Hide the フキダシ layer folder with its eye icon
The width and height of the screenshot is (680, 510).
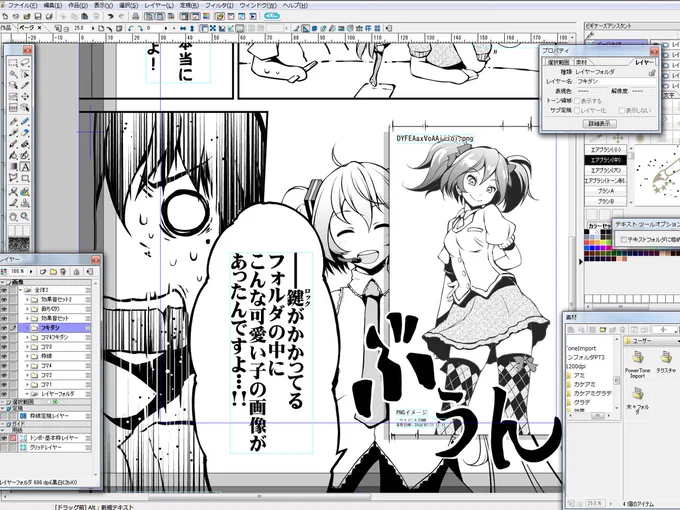tap(4, 328)
